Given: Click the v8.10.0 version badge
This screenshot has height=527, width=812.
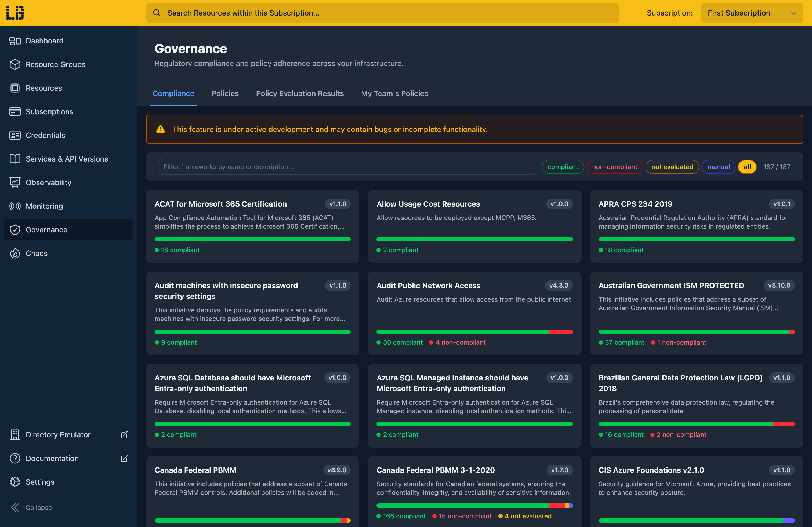Looking at the screenshot, I should tap(779, 285).
